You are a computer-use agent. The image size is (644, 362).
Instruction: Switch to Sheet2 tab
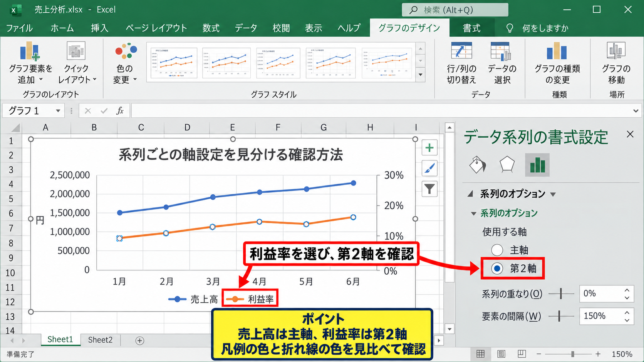(100, 340)
